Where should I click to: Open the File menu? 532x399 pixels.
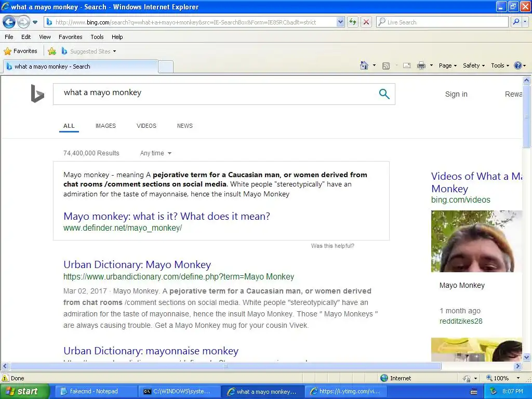[9, 37]
